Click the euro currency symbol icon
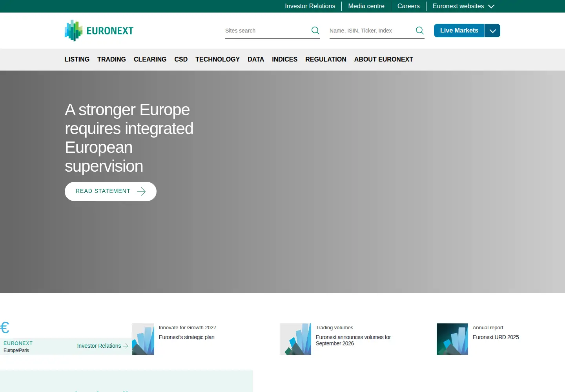Image resolution: width=565 pixels, height=392 pixels. [x=5, y=328]
